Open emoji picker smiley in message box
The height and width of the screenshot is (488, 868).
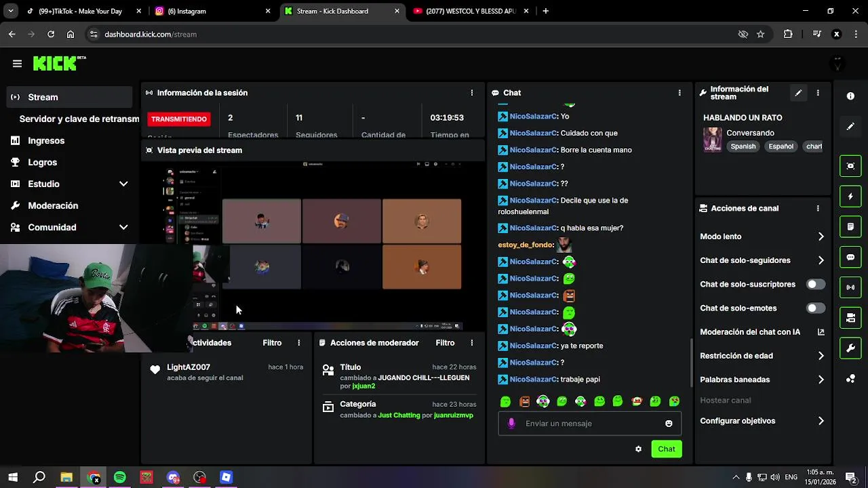pyautogui.click(x=669, y=424)
